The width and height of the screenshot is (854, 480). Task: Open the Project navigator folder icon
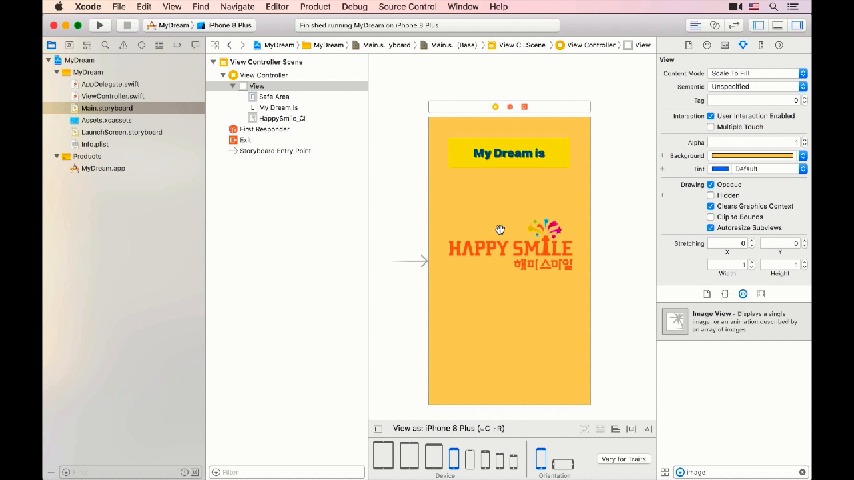(51, 45)
